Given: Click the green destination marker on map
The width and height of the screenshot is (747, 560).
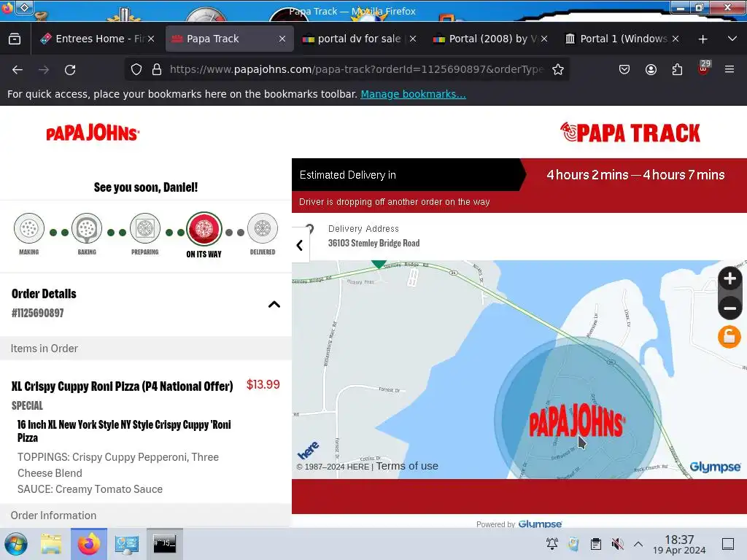Looking at the screenshot, I should tap(379, 264).
